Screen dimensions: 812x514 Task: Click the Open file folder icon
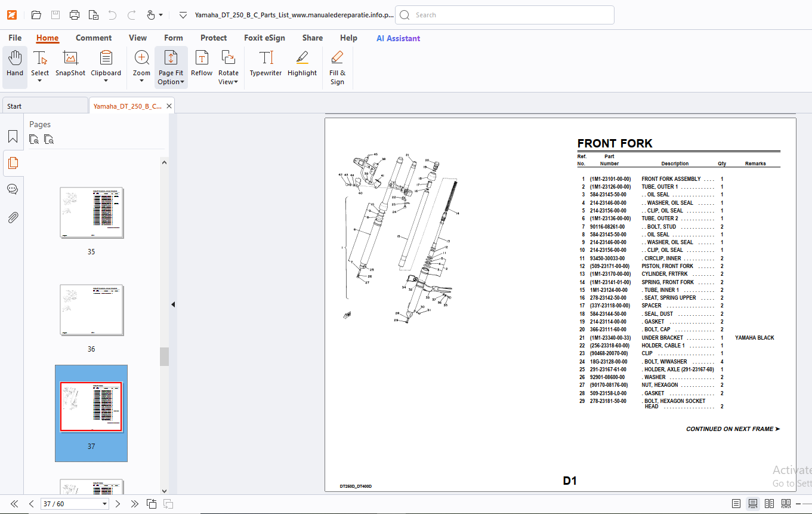click(36, 15)
